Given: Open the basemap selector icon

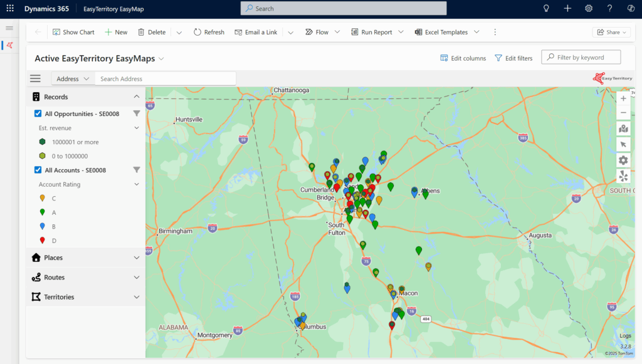Looking at the screenshot, I should point(623,128).
